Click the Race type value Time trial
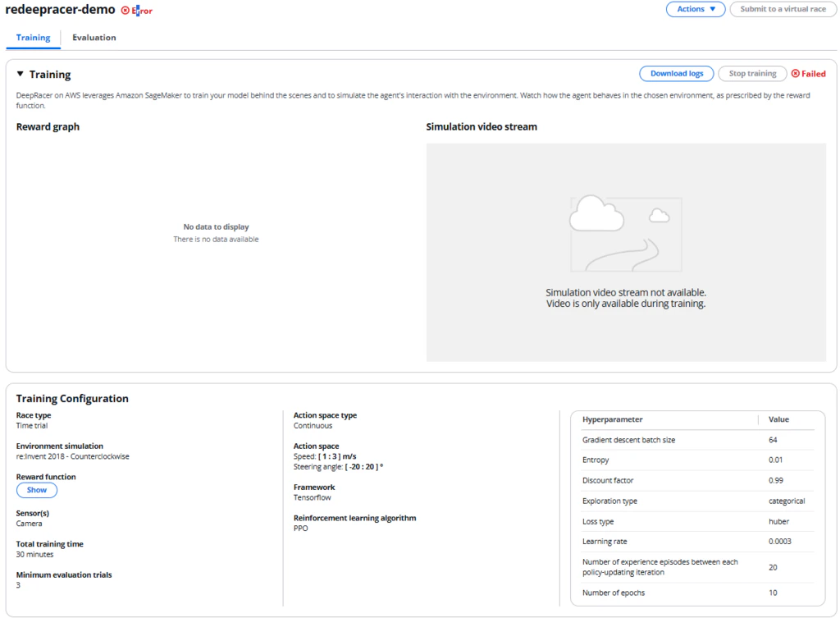Image resolution: width=840 pixels, height=618 pixels. (x=32, y=426)
